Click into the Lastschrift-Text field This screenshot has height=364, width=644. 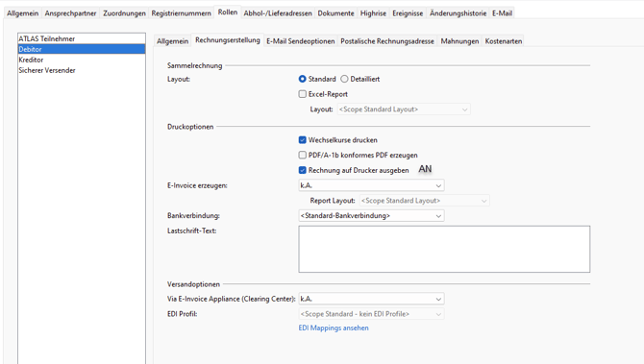pos(444,249)
